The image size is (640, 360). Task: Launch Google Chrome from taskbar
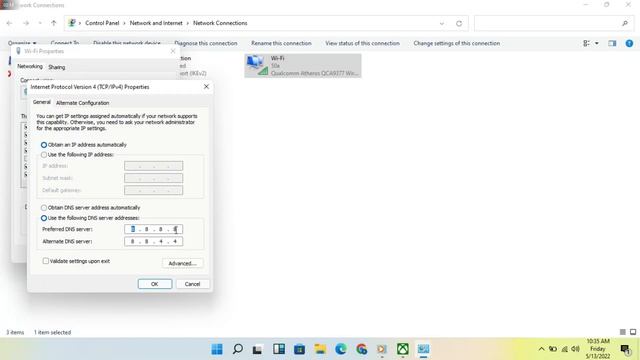[361, 349]
